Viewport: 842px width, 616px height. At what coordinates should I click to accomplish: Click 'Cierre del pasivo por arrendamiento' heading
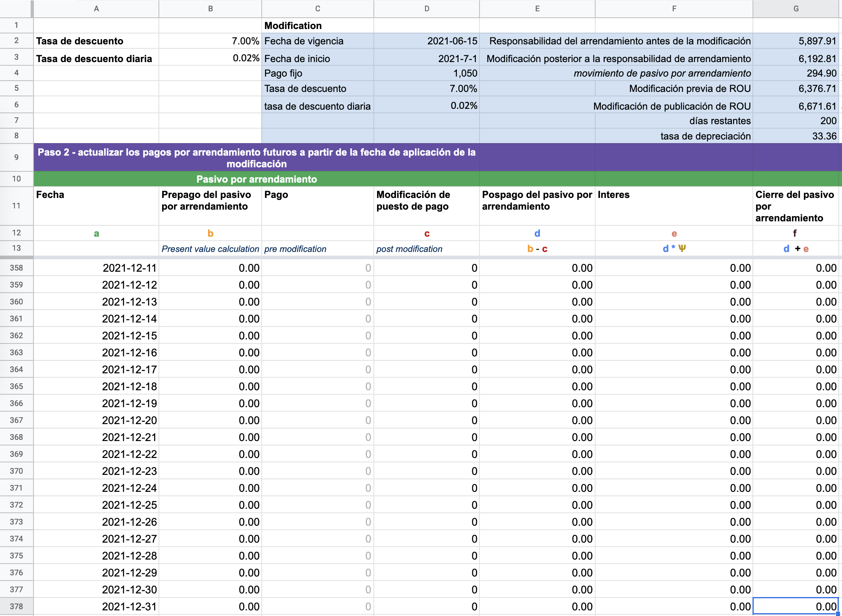click(796, 206)
